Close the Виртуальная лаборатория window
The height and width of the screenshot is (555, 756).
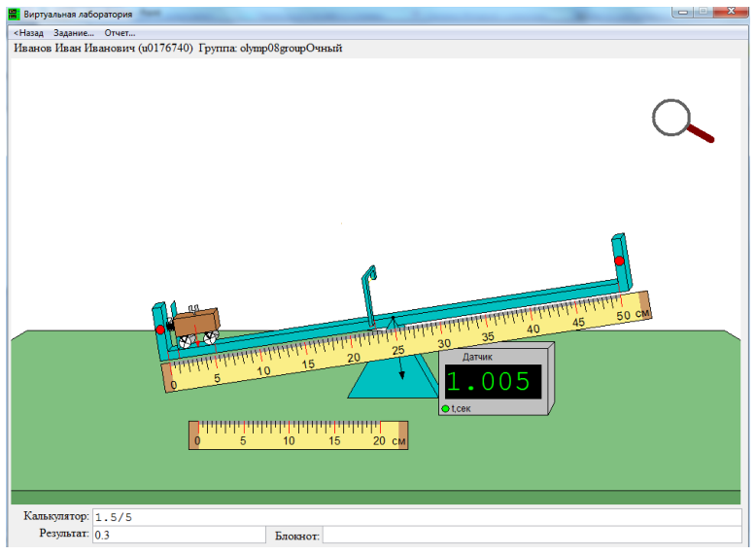click(731, 11)
